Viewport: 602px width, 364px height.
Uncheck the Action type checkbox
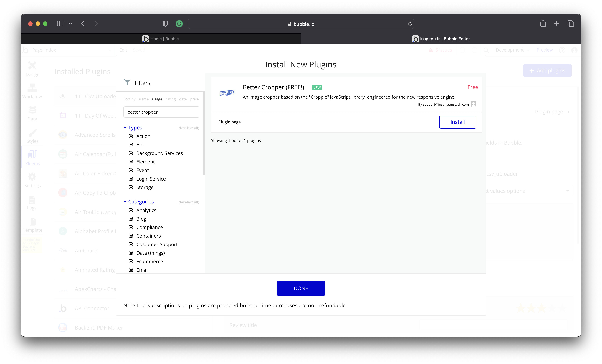tap(131, 136)
